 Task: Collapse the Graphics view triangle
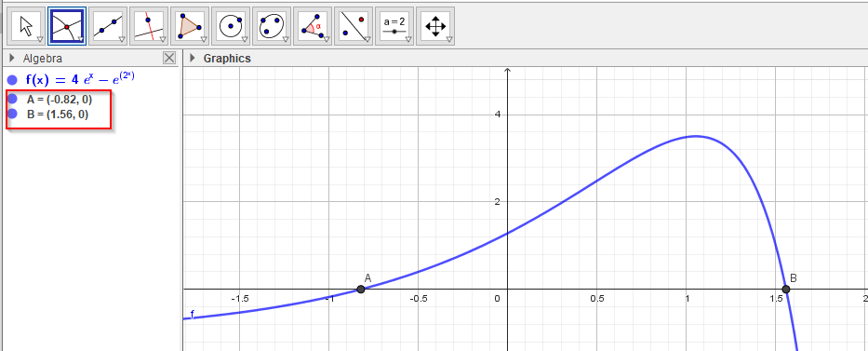[x=193, y=58]
